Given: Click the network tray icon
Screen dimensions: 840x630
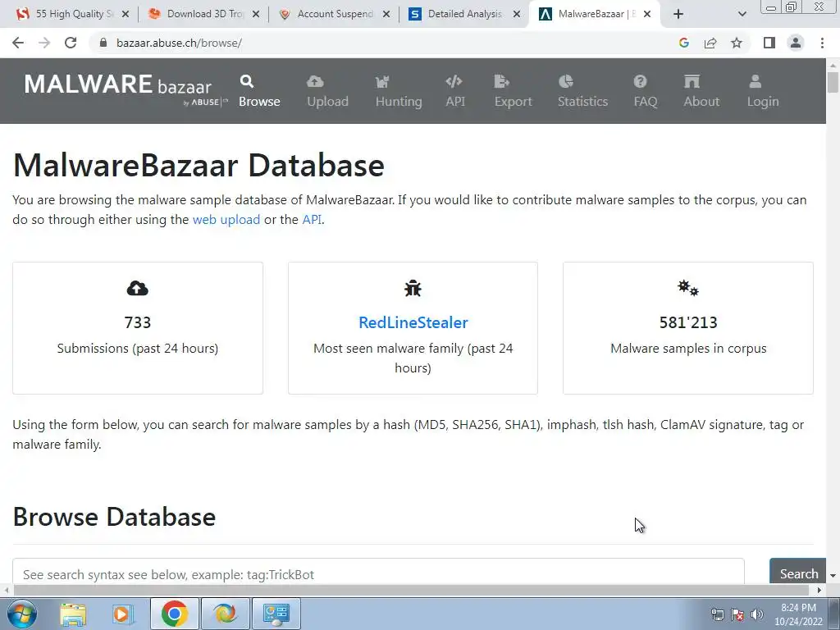Looking at the screenshot, I should [x=718, y=614].
